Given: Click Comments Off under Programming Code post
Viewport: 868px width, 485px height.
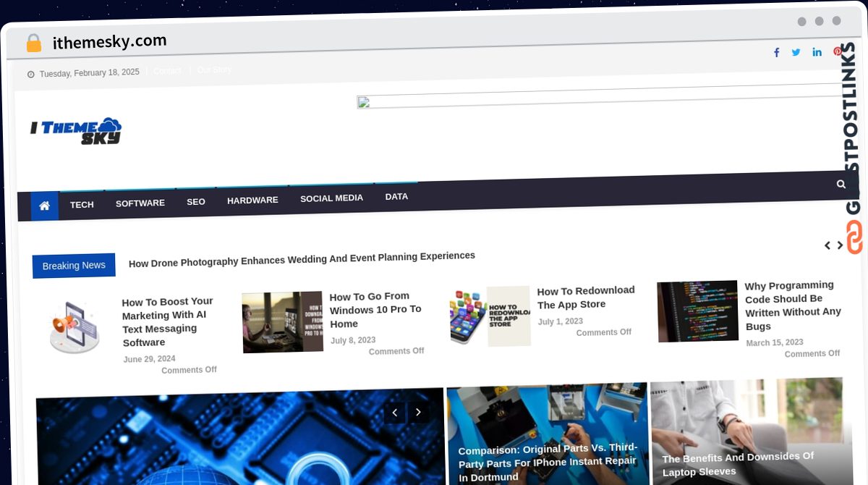Looking at the screenshot, I should [x=812, y=354].
